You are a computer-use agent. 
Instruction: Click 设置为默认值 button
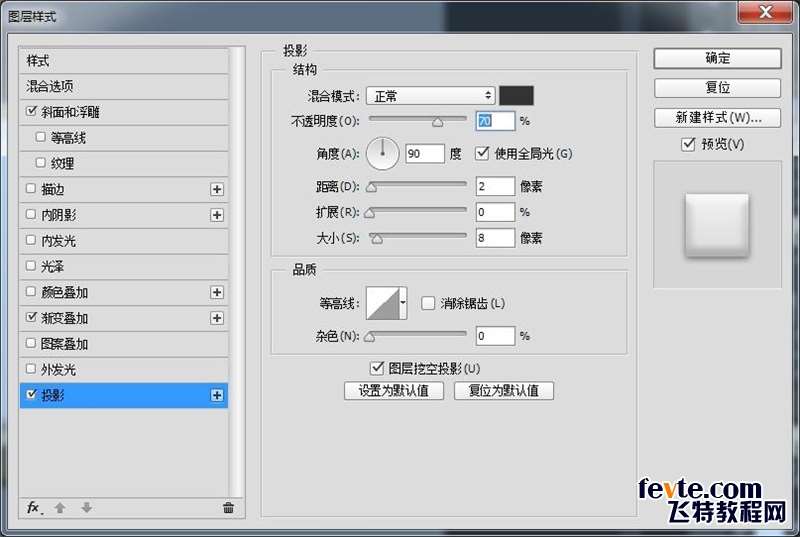pyautogui.click(x=394, y=391)
